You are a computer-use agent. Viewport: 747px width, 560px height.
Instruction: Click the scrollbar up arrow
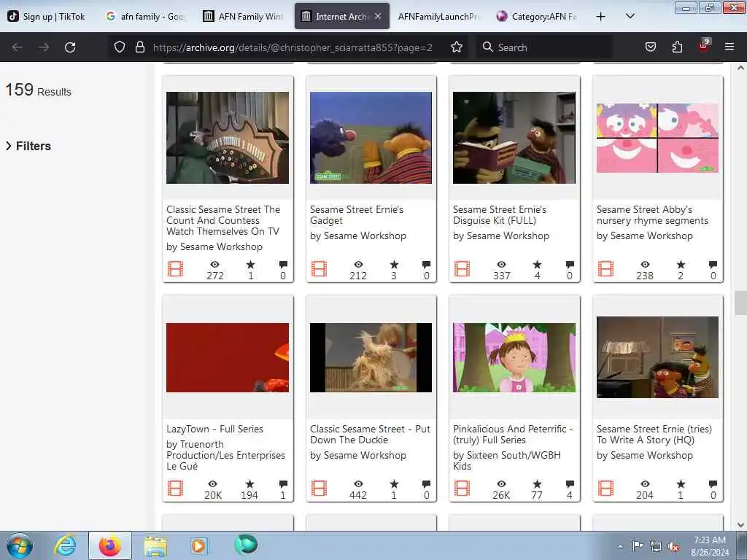pos(740,68)
